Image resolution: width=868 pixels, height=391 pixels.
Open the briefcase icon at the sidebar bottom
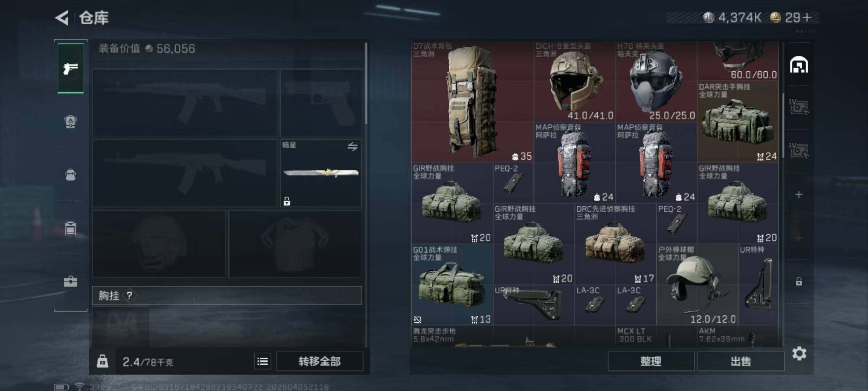click(x=71, y=281)
